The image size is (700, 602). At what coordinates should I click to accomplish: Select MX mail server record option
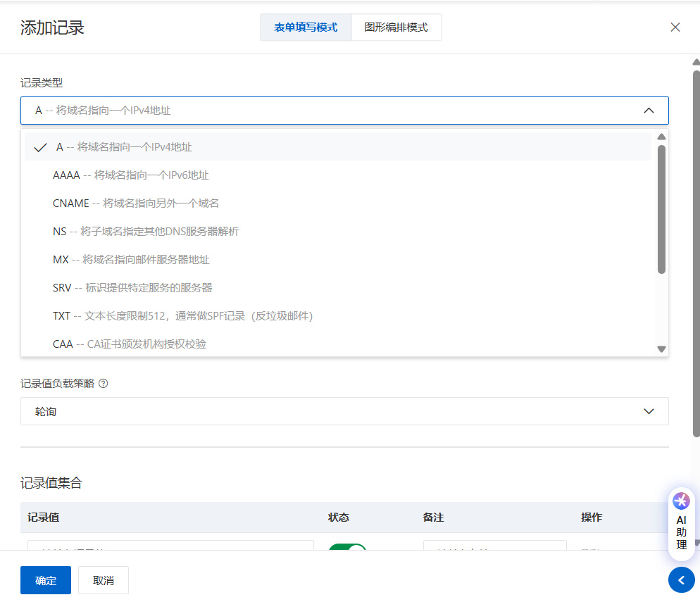[338, 259]
